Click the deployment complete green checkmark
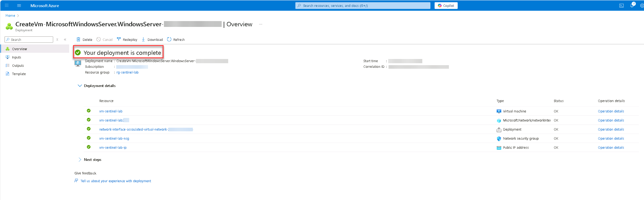Screen dimensions: 644x200 (x=78, y=53)
